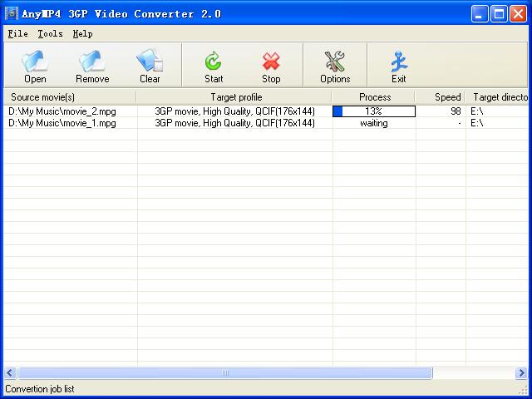Click the 13% progress bar
Viewport: 532px width, 399px height.
tap(374, 111)
